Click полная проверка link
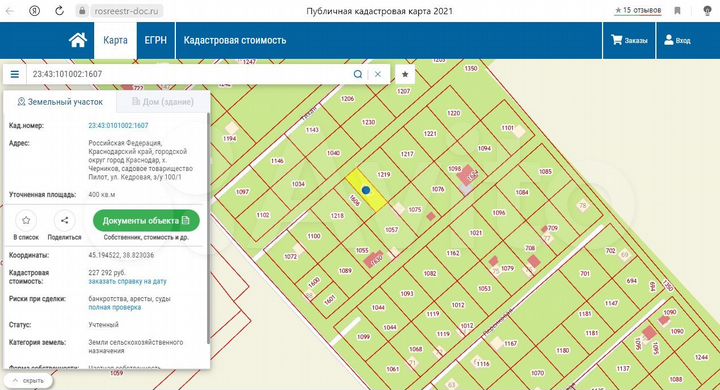 pos(115,307)
